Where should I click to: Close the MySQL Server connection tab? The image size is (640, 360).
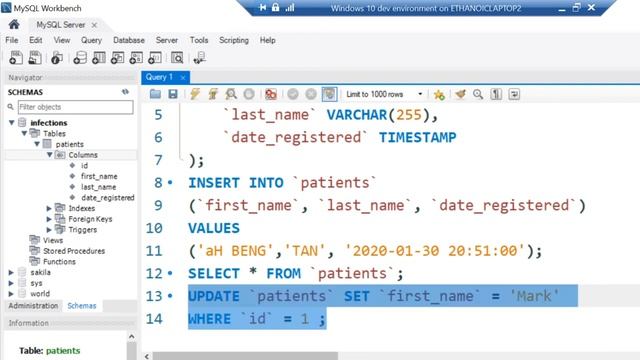[x=94, y=25]
